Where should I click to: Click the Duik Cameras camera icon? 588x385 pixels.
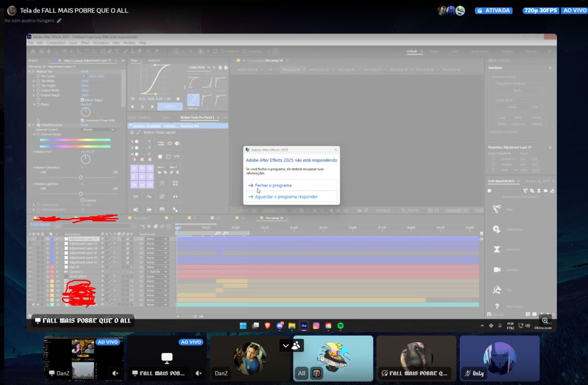[496, 269]
